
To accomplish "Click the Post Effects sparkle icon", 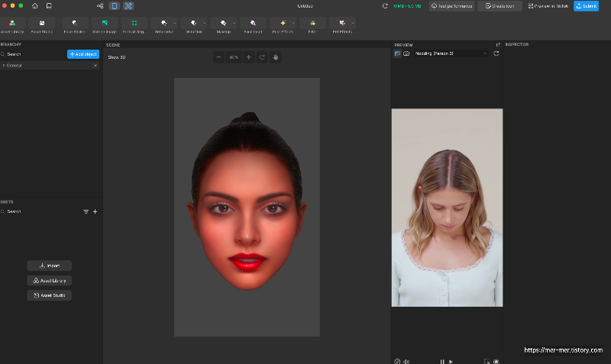I will (283, 24).
